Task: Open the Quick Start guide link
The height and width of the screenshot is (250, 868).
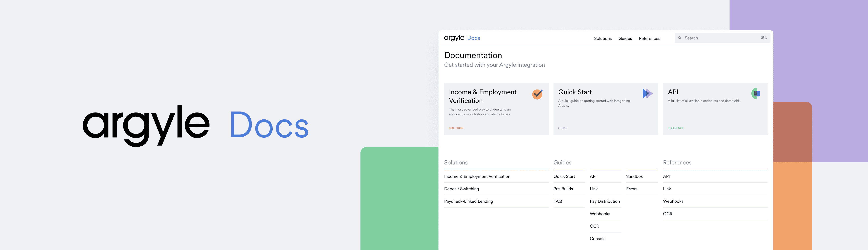Action: [564, 176]
